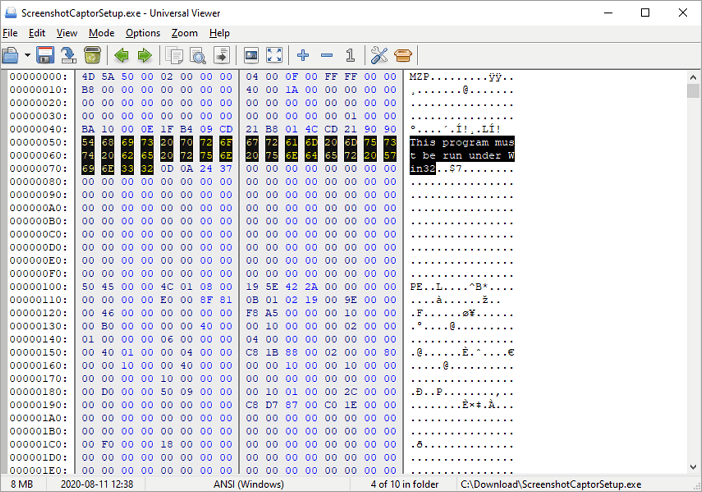Go to next file with green right arrow
Image resolution: width=702 pixels, height=492 pixels.
coord(145,55)
